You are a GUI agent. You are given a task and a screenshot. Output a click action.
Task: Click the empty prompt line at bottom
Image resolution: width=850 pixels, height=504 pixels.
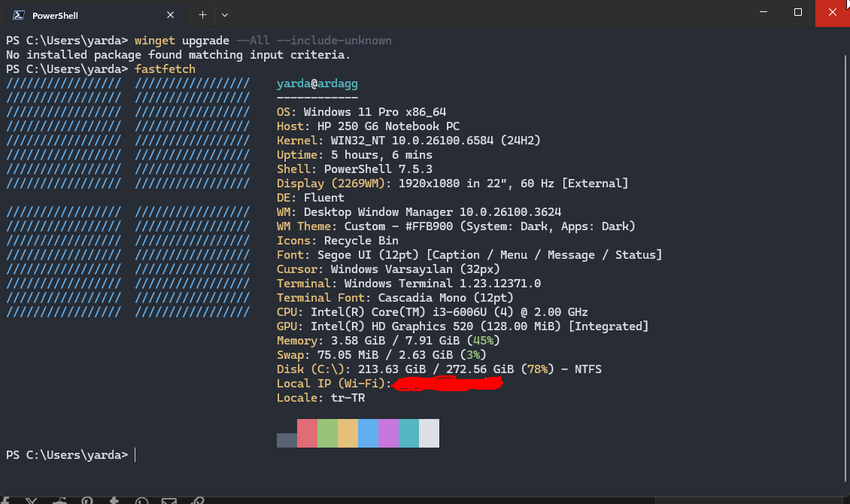pyautogui.click(x=71, y=454)
